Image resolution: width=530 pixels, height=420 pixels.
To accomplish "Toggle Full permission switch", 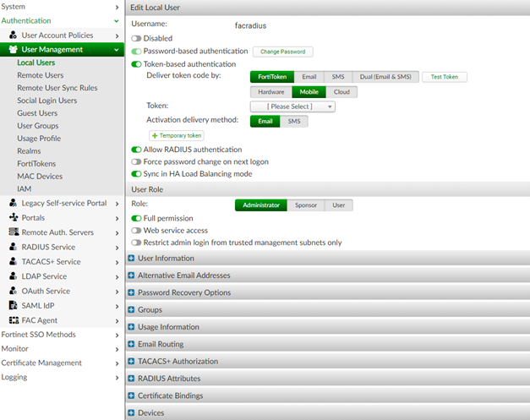I will pyautogui.click(x=136, y=218).
